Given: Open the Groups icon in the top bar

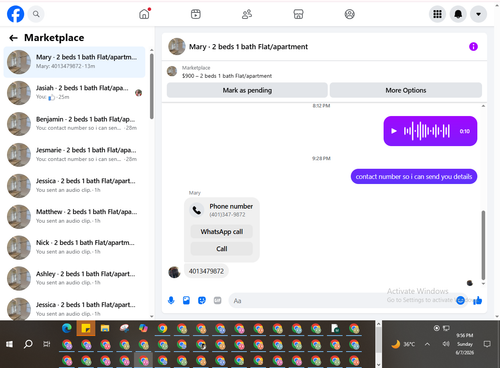Looking at the screenshot, I should click(349, 14).
